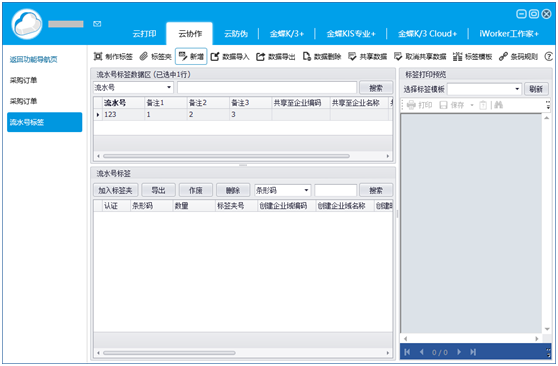Click the 条形码 column header
Viewport: 558px width, 366px height.
click(x=151, y=206)
